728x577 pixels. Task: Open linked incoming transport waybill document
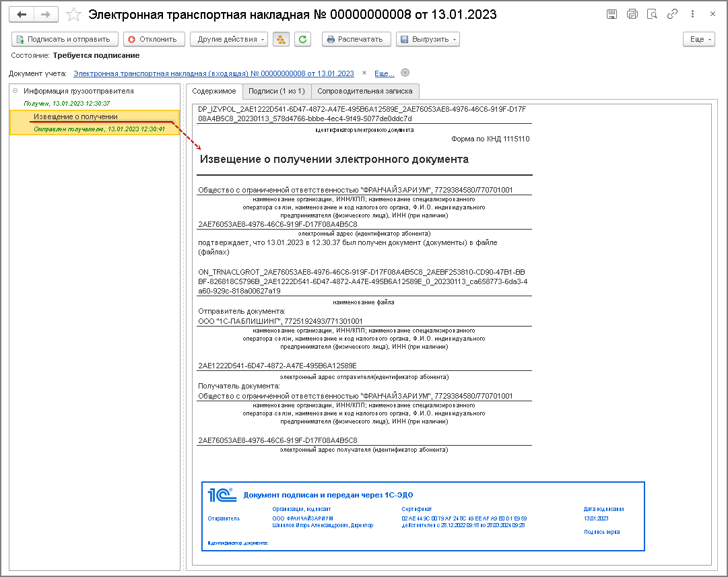[213, 73]
